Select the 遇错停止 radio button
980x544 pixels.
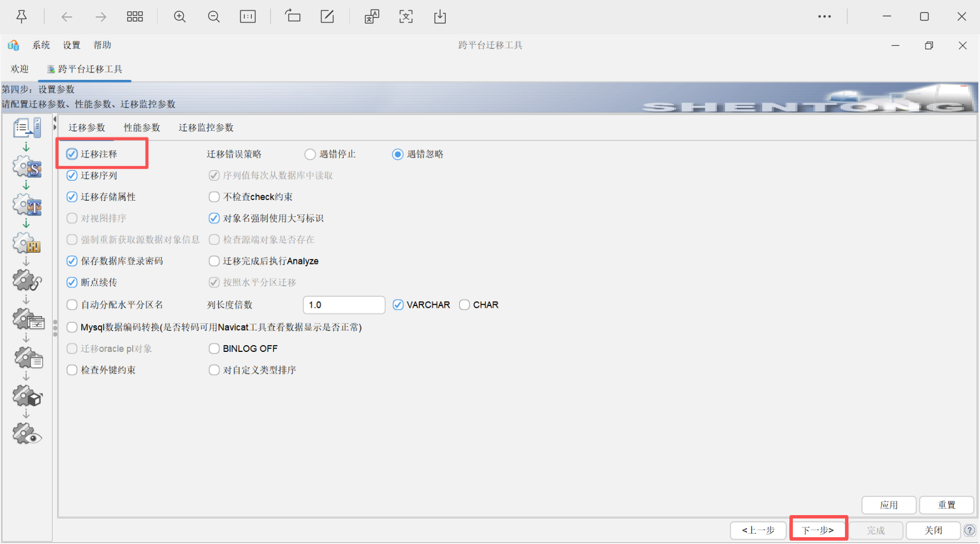(310, 154)
